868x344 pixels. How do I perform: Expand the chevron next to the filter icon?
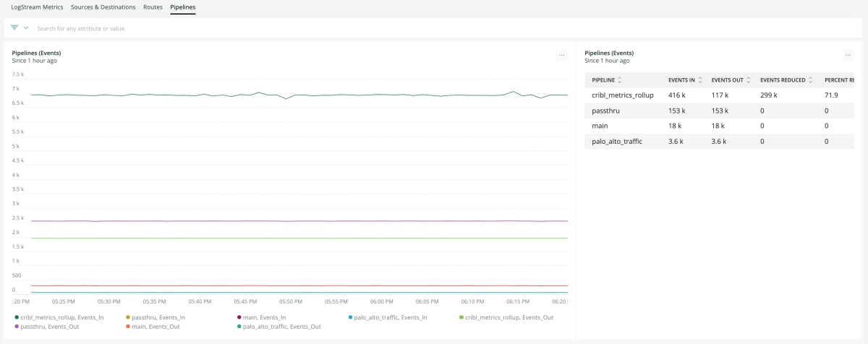pos(26,27)
